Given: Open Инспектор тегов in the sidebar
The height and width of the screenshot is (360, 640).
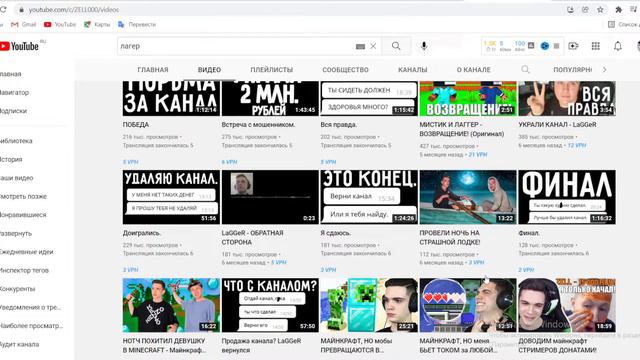Looking at the screenshot, I should tap(24, 270).
